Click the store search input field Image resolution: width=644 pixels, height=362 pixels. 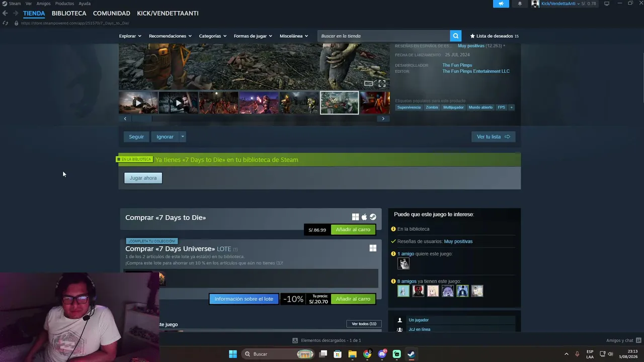(x=383, y=36)
